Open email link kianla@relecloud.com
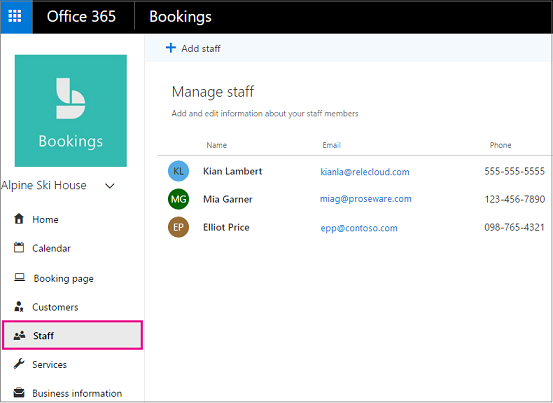Screen dimensions: 553x403 (x=365, y=172)
